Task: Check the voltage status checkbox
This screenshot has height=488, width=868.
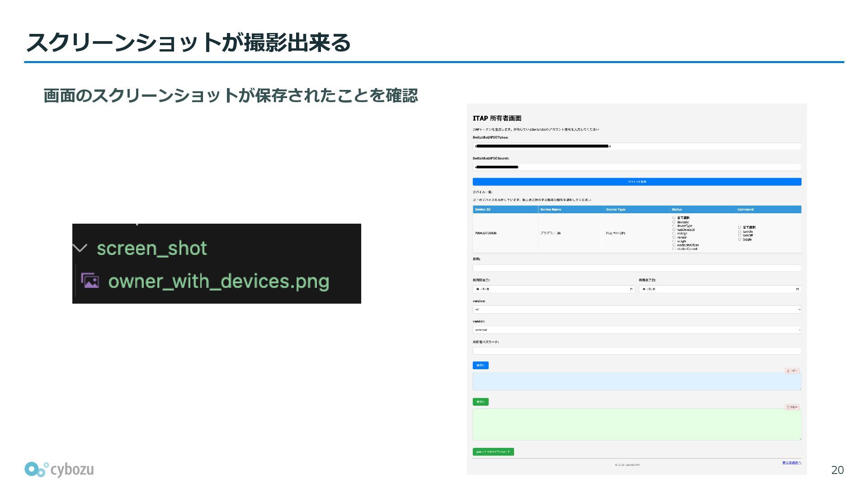Action: coord(674,234)
